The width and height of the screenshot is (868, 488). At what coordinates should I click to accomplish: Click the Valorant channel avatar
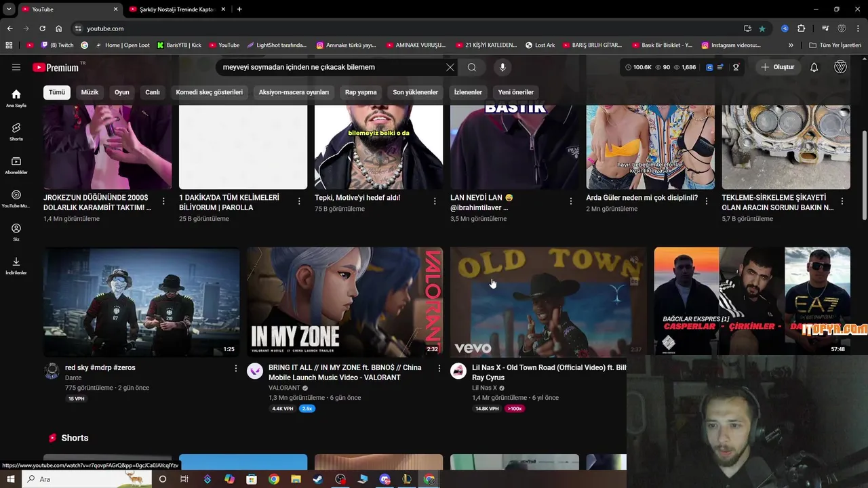pos(255,371)
